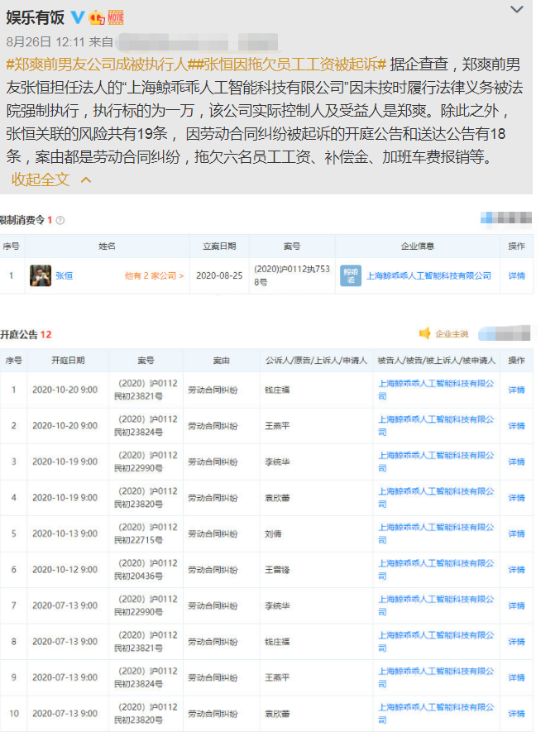Click the 企业主说 label
Image resolution: width=560 pixels, height=732 pixels.
[x=452, y=334]
